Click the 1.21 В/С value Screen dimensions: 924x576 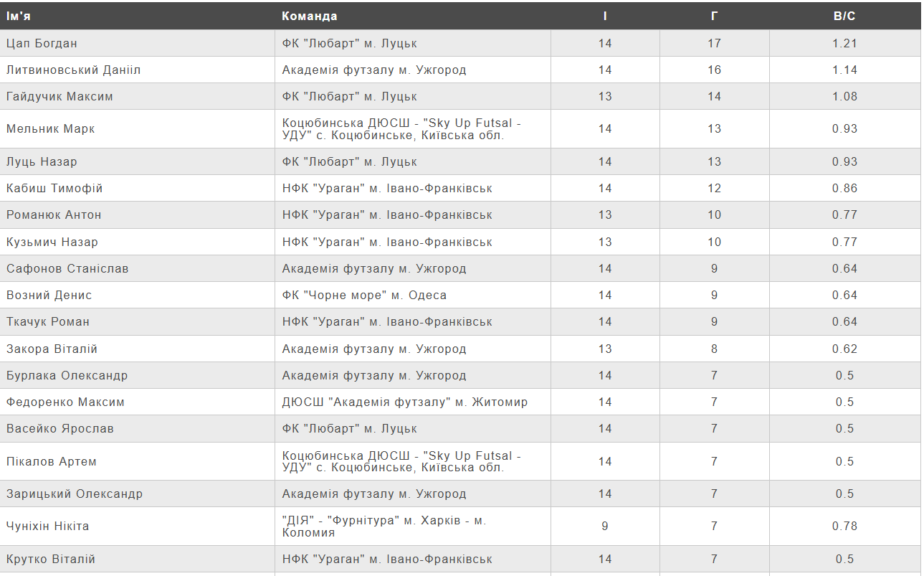pos(844,43)
